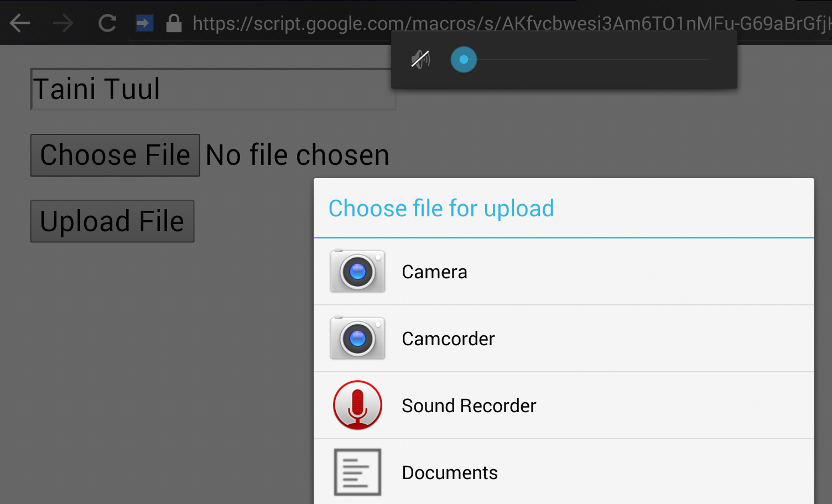
Task: Click the "No file chosen" text
Action: 297,155
